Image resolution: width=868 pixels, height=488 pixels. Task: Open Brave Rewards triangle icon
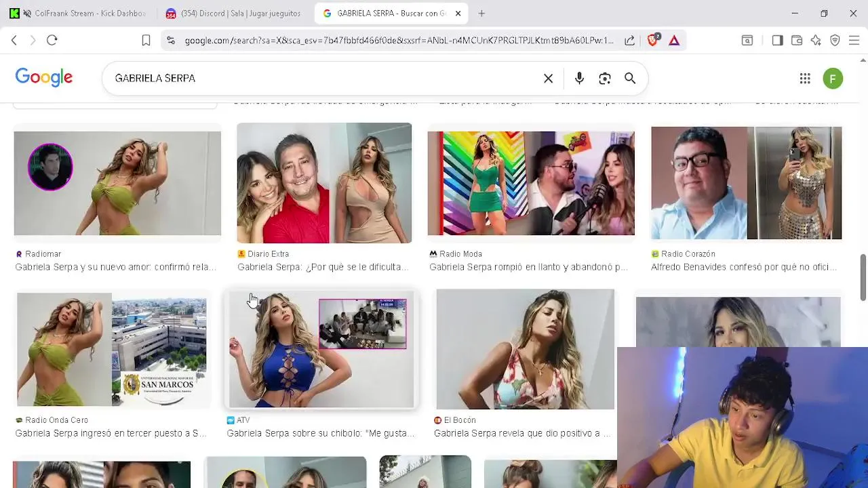pyautogui.click(x=674, y=41)
